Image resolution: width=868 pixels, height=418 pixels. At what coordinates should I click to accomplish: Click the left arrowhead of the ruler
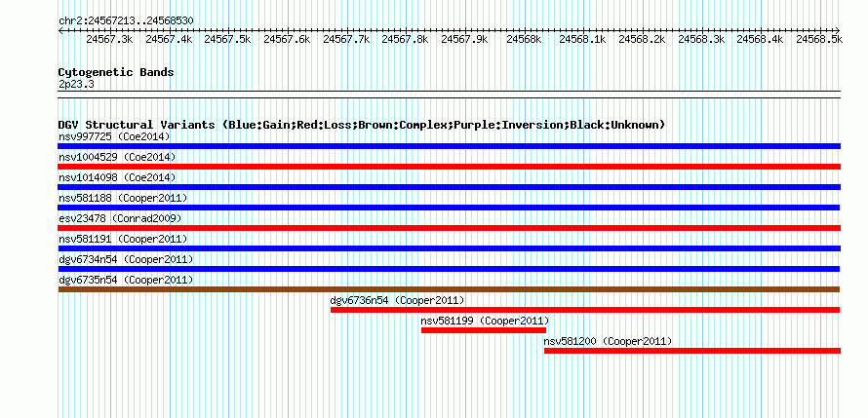pos(60,30)
